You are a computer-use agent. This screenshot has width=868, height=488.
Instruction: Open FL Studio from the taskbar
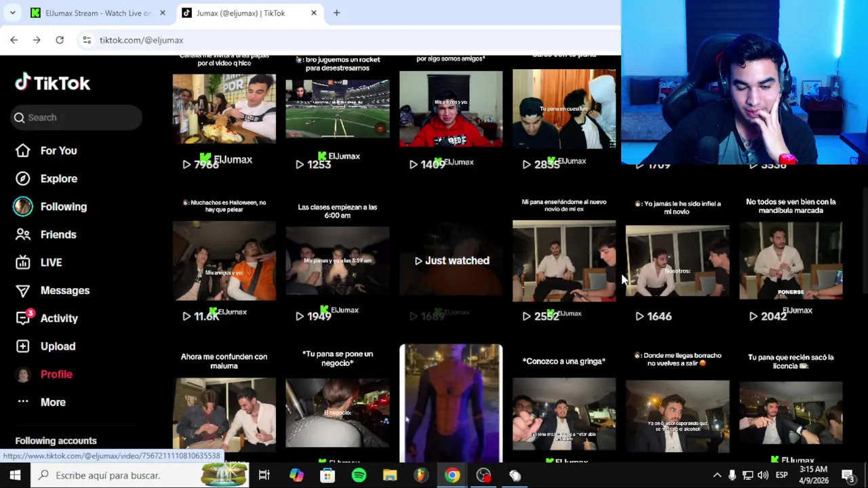click(x=421, y=475)
